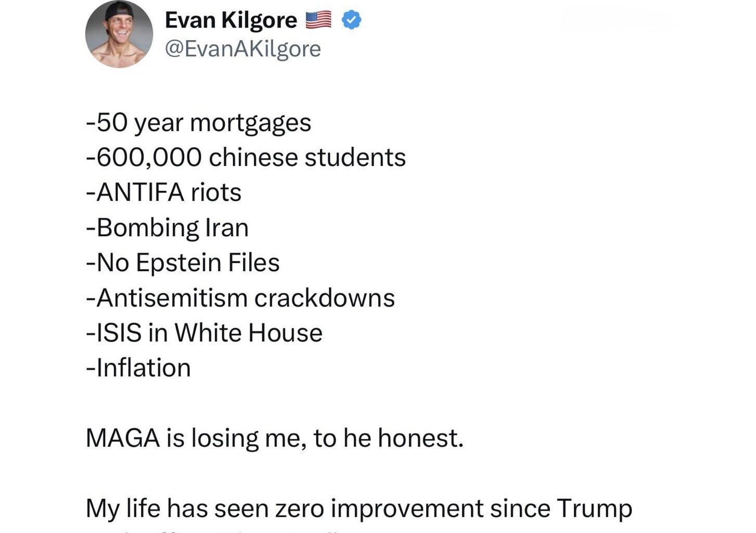Click the "-50 year mortgages" line
This screenshot has height=533, width=756.
pos(198,123)
